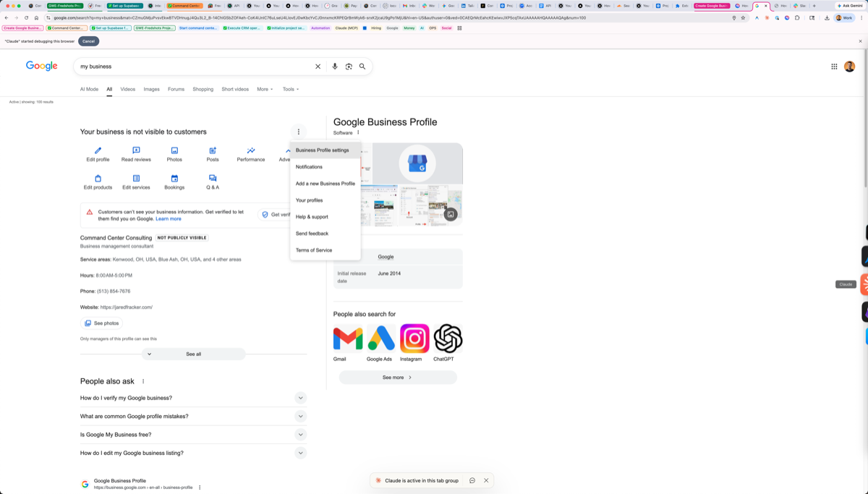Open the Read reviews icon
868x494 pixels.
pyautogui.click(x=136, y=151)
